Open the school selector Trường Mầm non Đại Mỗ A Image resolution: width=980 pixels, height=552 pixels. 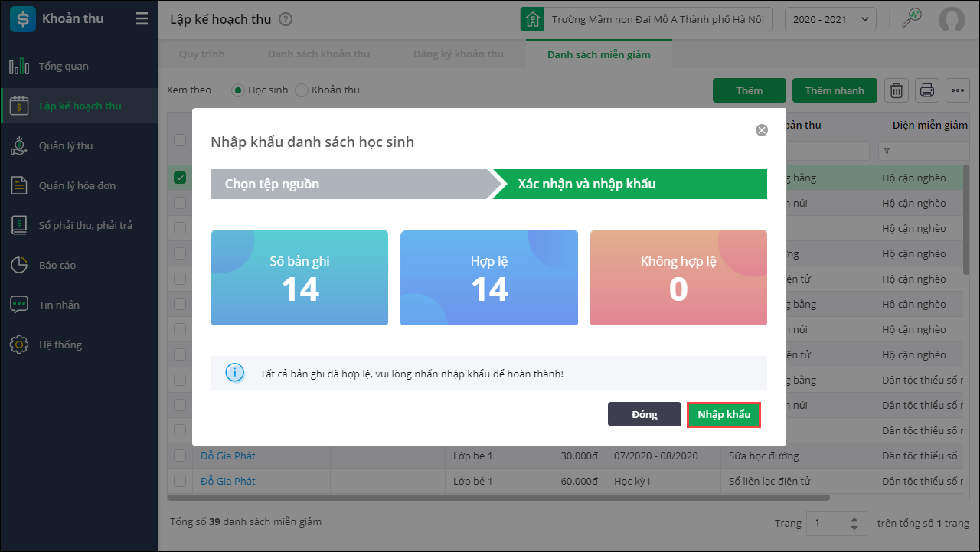click(646, 19)
